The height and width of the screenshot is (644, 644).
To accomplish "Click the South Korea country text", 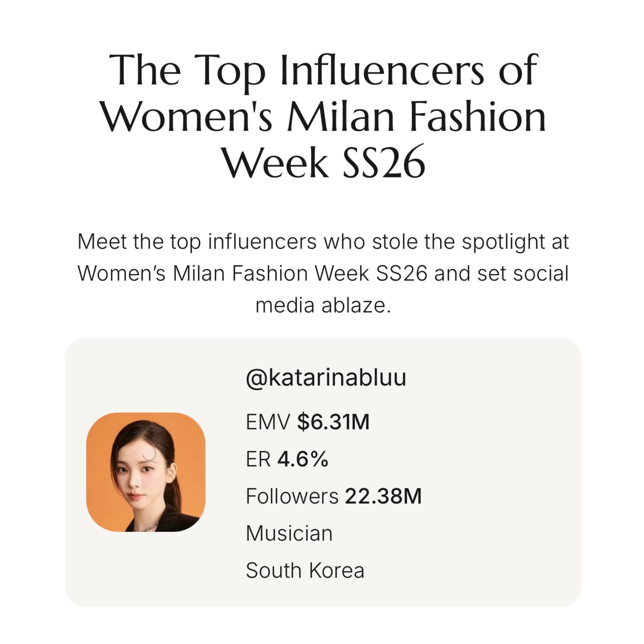I will click(x=305, y=570).
